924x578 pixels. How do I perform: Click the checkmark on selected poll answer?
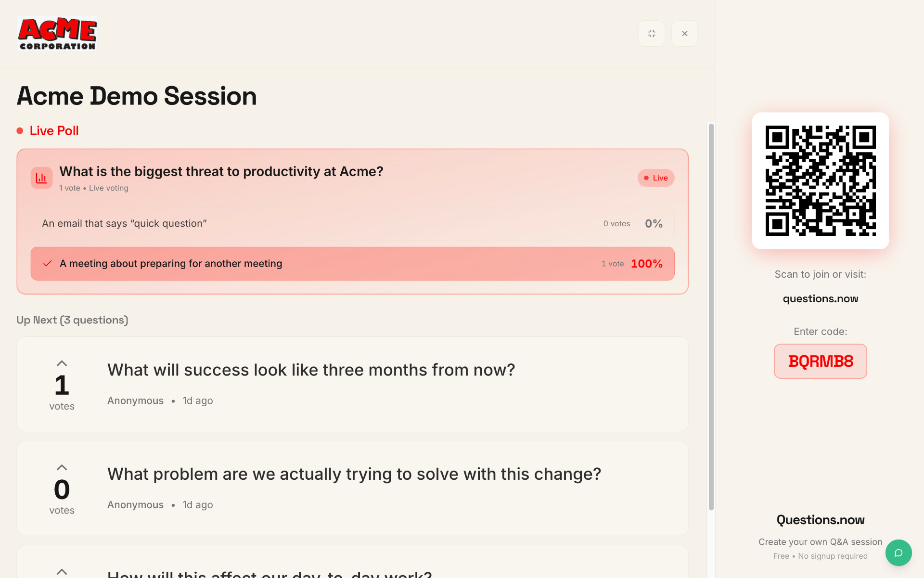click(x=47, y=264)
